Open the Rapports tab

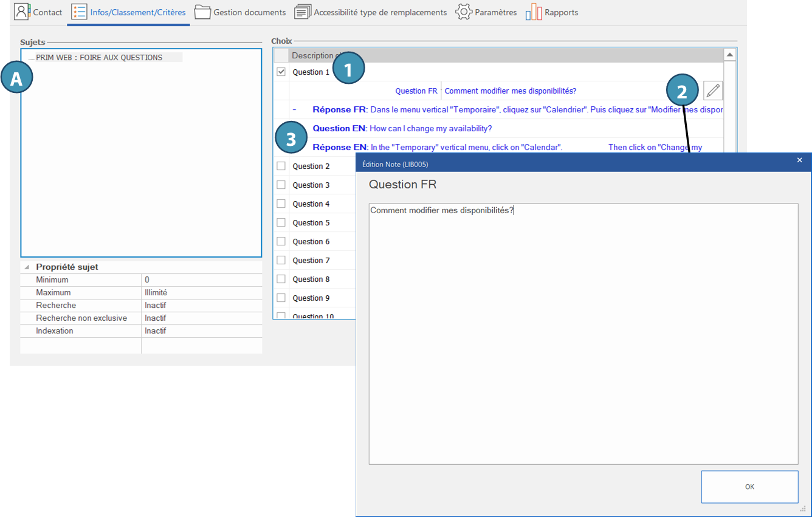(x=561, y=12)
